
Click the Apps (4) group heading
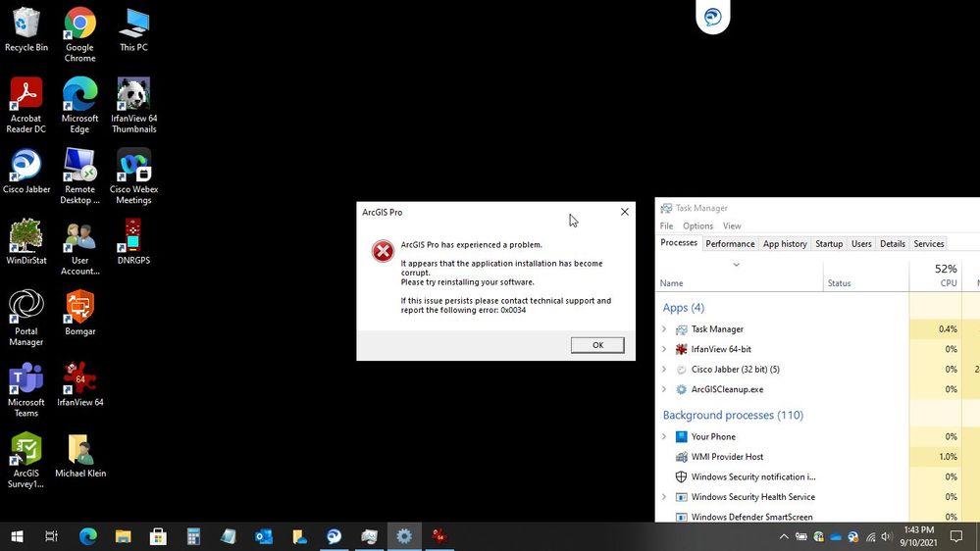[x=683, y=307]
